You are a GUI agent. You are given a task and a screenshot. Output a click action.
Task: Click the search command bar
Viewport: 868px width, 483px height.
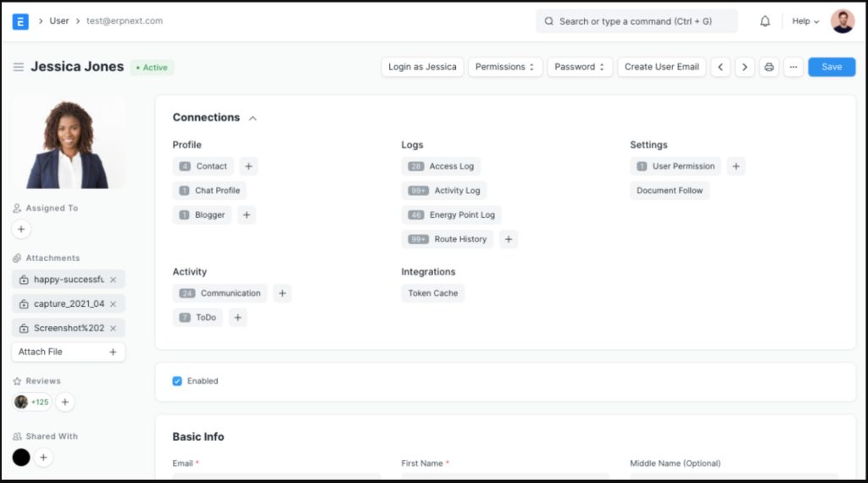(x=636, y=21)
